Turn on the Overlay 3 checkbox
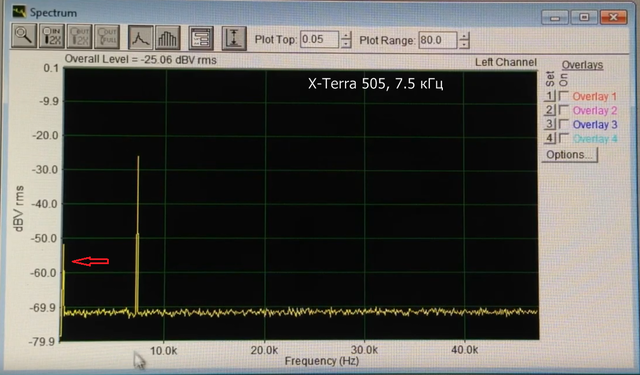 click(x=564, y=124)
